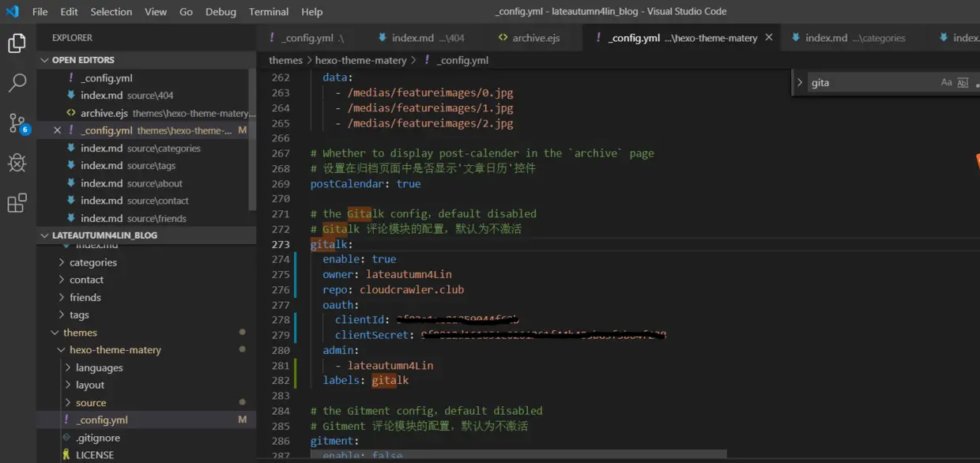The image size is (980, 463).
Task: Toggle Replace mode arrow in find widget
Action: point(800,82)
